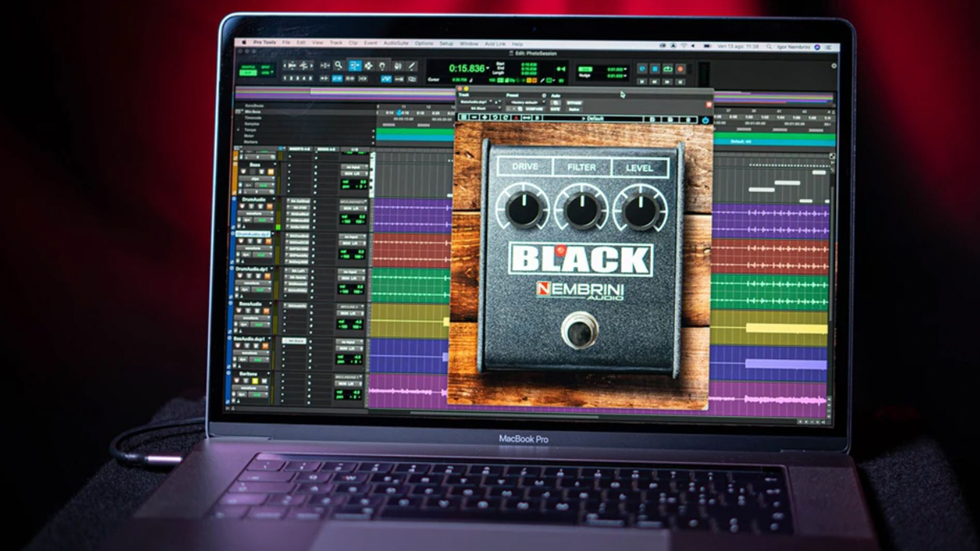Toggle the yellow Solo button on Baritone track
The image size is (980, 551).
click(x=255, y=381)
